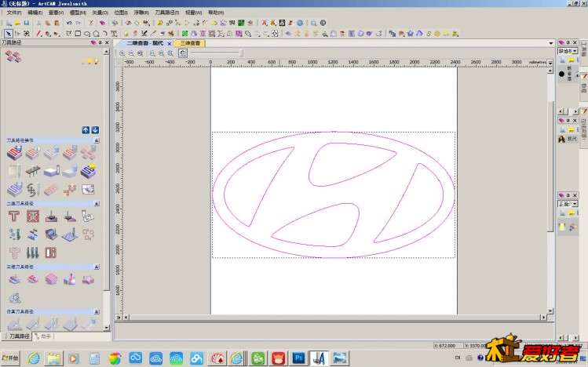
Task: Toggle pin on top right panel header
Action: point(568,42)
